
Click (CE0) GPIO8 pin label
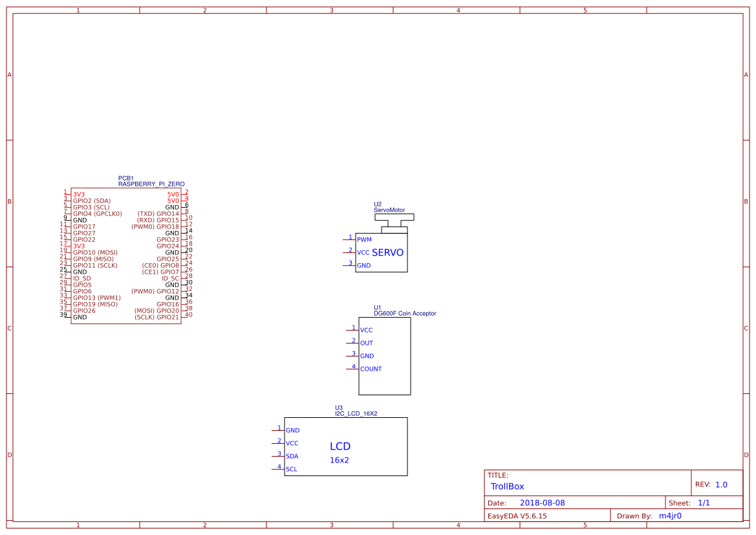[160, 265]
